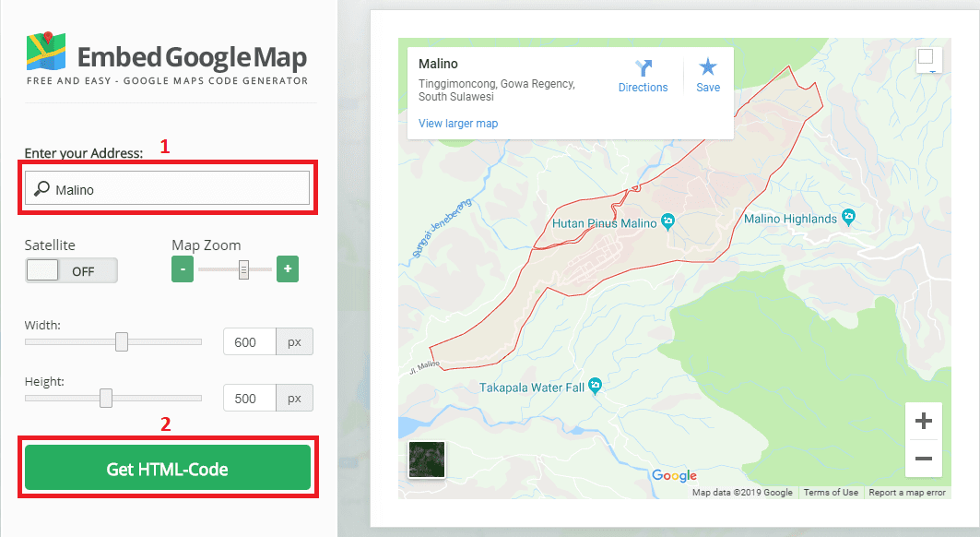Click the px unit box beside Width
Screen dimensions: 980x537
[294, 341]
